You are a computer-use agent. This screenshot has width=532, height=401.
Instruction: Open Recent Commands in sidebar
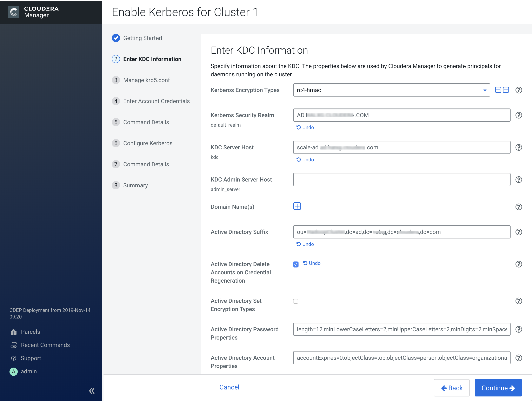(x=45, y=345)
